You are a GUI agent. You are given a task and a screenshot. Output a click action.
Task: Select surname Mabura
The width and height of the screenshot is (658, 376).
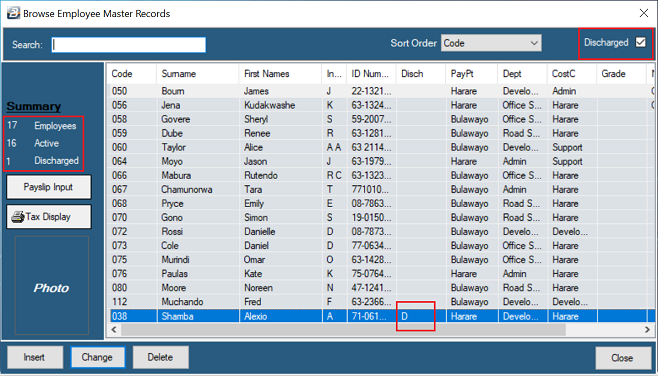[176, 175]
